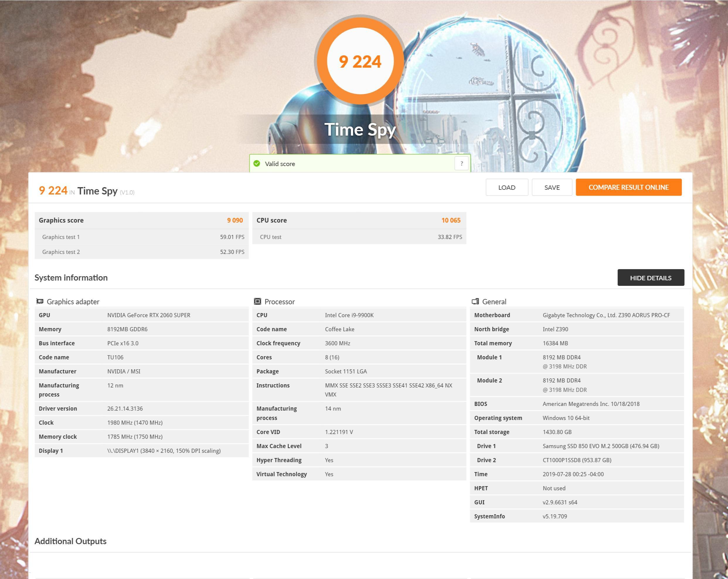Screen dimensions: 728x579
Task: Click north bridge value Intel Z390
Action: pos(555,329)
